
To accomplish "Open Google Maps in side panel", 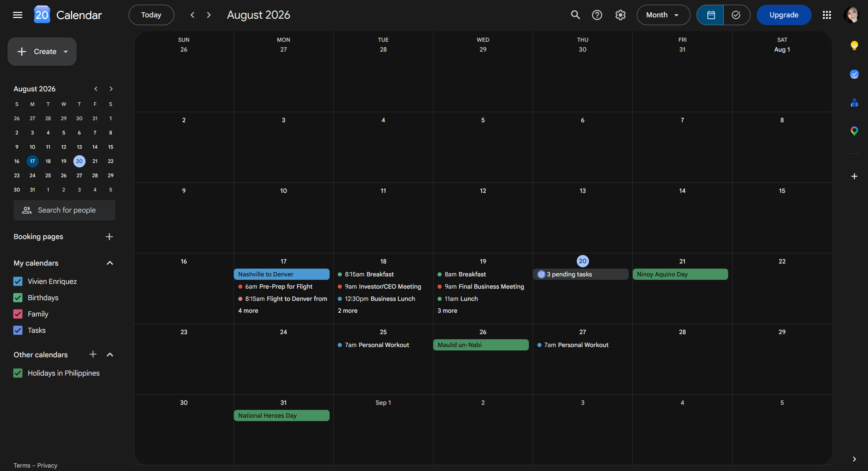I will tap(854, 131).
